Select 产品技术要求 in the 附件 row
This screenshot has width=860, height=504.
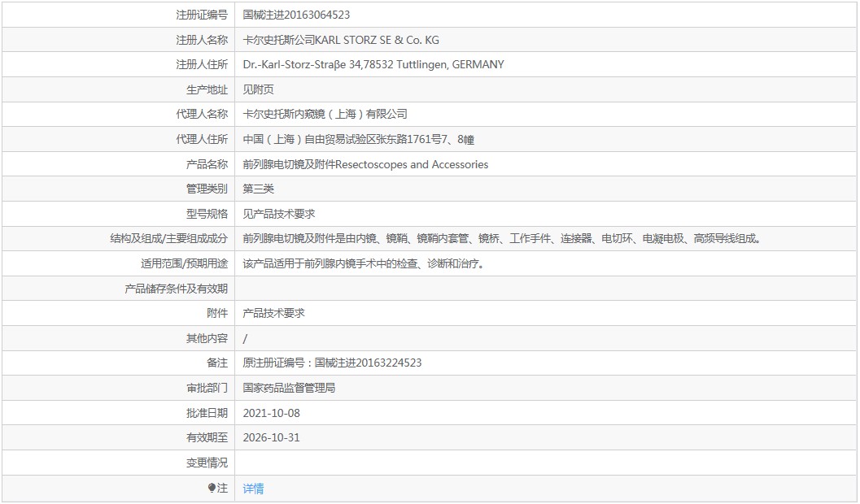(273, 313)
